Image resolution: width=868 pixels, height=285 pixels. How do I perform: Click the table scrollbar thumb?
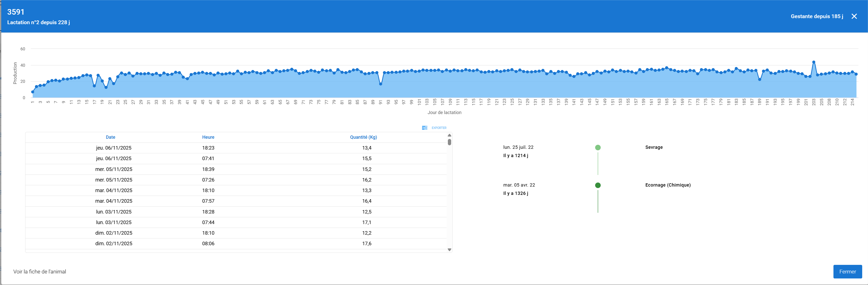tap(449, 142)
